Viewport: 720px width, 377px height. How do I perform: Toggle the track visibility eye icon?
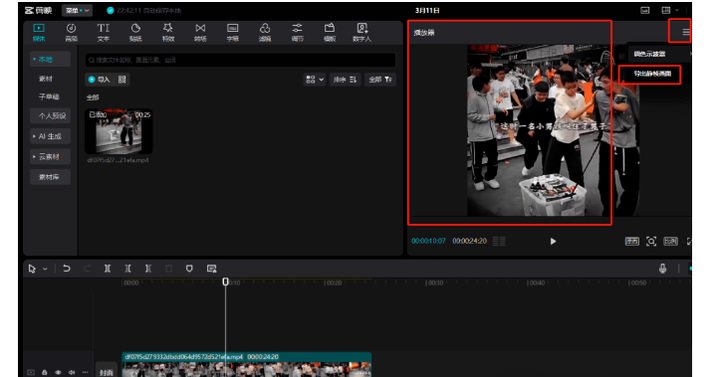pyautogui.click(x=58, y=372)
